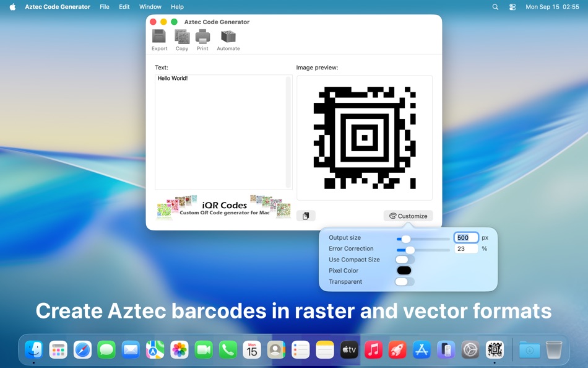Click the Output size slider
The width and height of the screenshot is (588, 368).
[423, 239]
